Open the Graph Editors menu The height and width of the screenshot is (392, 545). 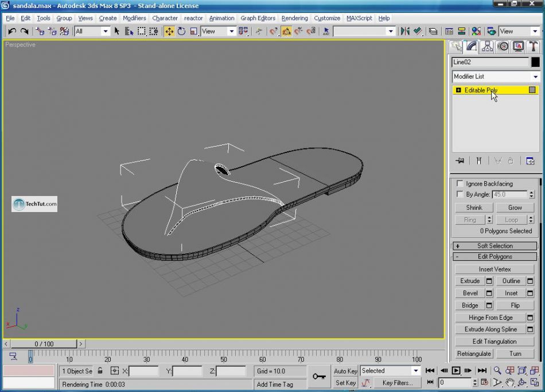(258, 18)
